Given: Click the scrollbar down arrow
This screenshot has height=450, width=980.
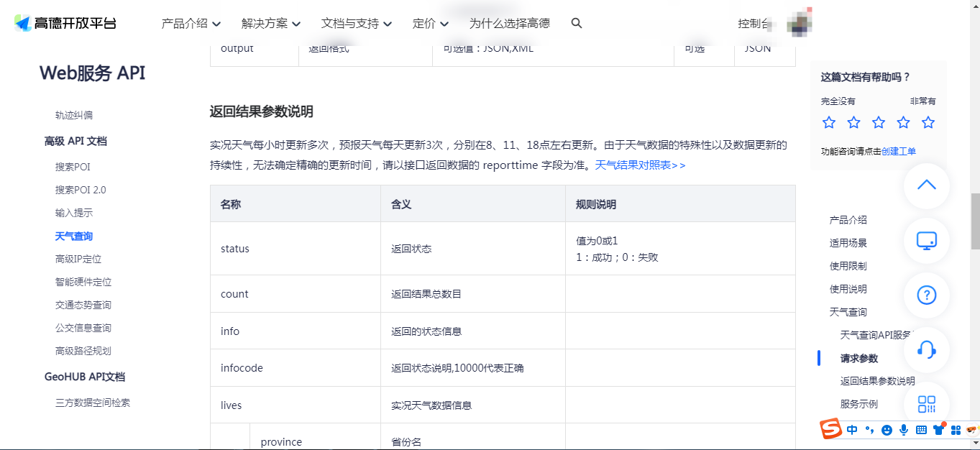Looking at the screenshot, I should (975, 444).
